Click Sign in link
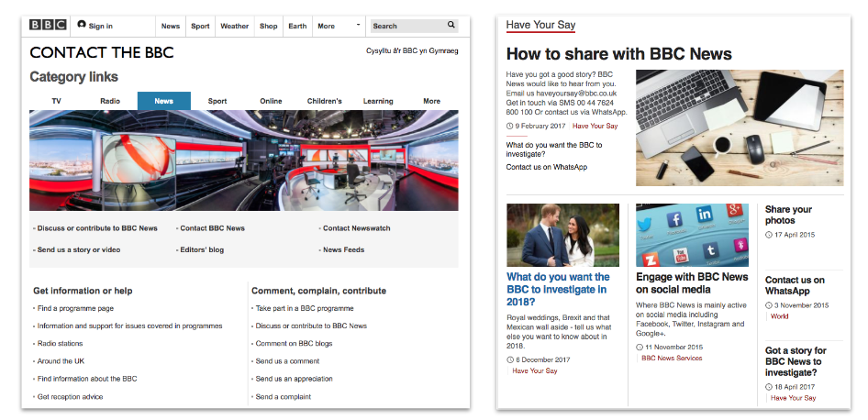Image resolution: width=868 pixels, height=420 pixels. 100,26
